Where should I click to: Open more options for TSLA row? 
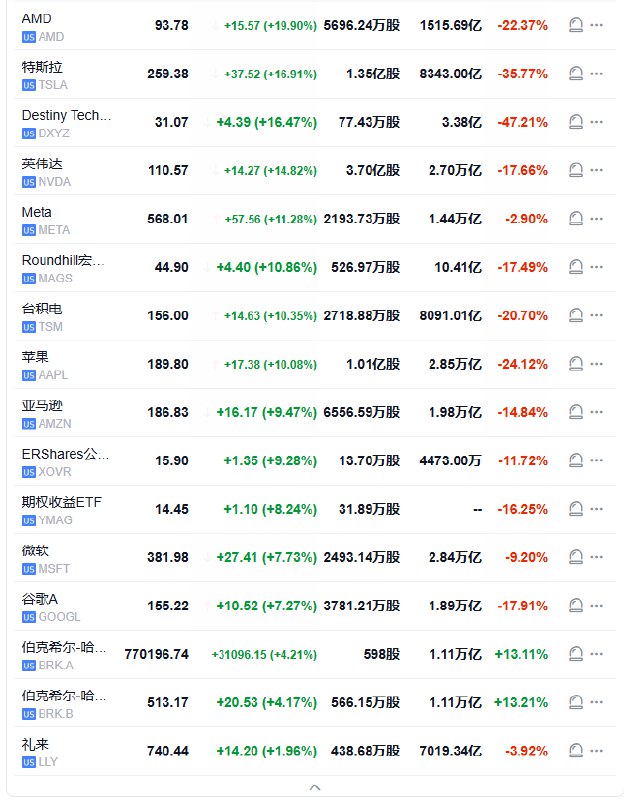point(596,73)
